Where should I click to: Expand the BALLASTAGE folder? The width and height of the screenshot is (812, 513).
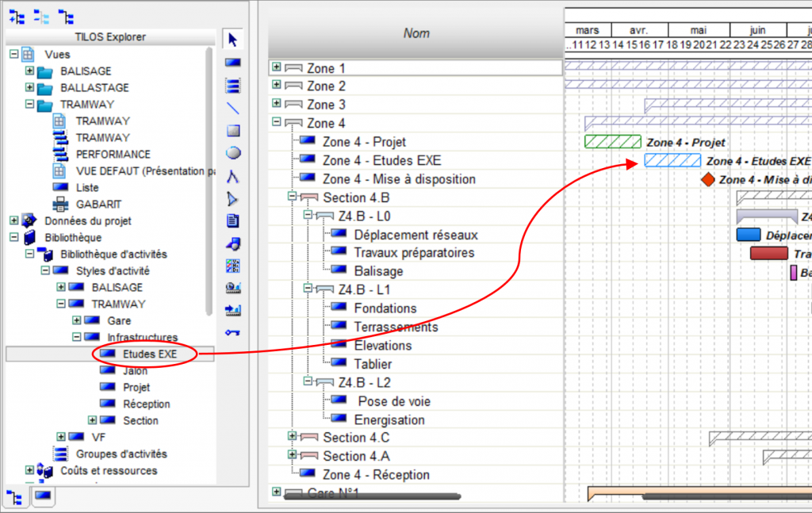pos(29,87)
